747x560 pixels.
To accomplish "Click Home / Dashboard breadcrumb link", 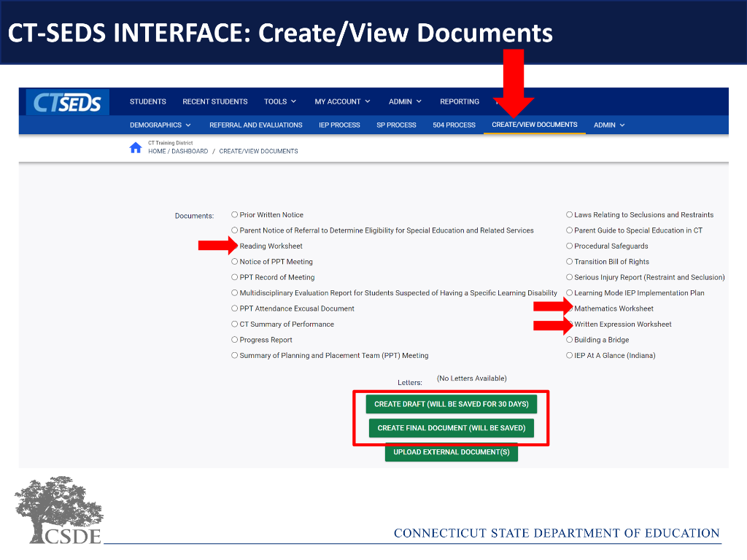I will click(x=178, y=151).
